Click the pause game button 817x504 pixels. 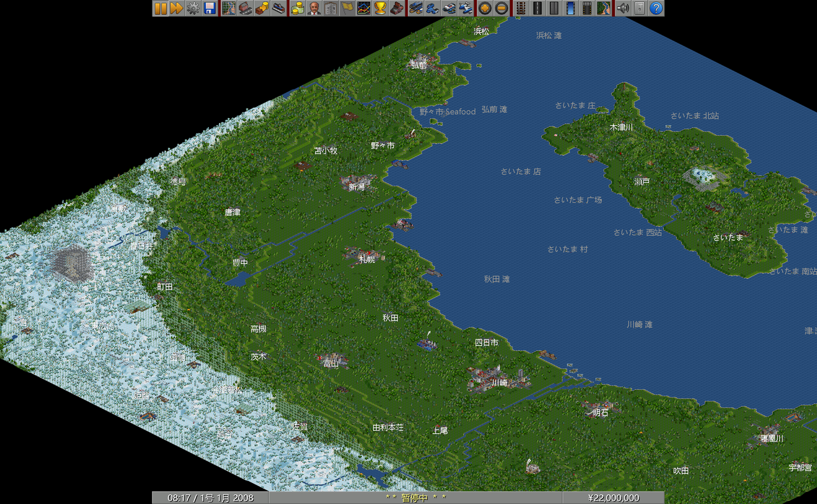tap(160, 8)
